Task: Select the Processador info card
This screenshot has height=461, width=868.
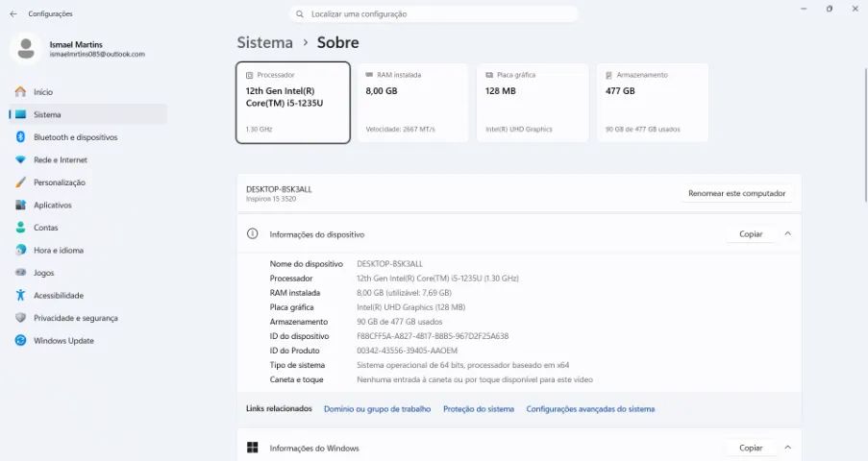Action: (293, 103)
